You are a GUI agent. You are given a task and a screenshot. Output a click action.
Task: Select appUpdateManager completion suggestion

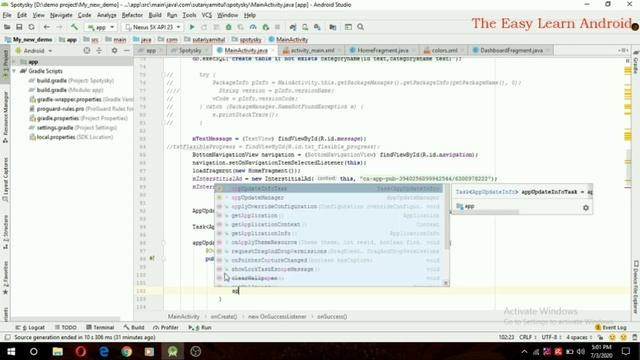329,198
